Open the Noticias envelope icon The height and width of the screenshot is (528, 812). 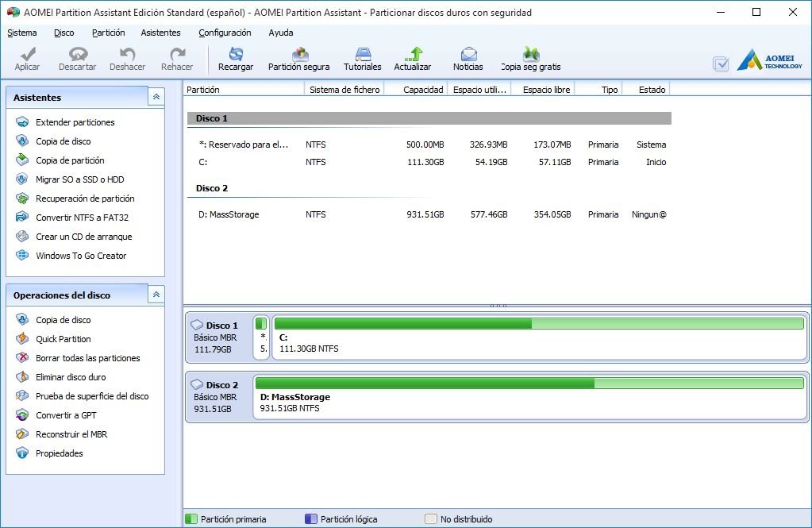468,54
